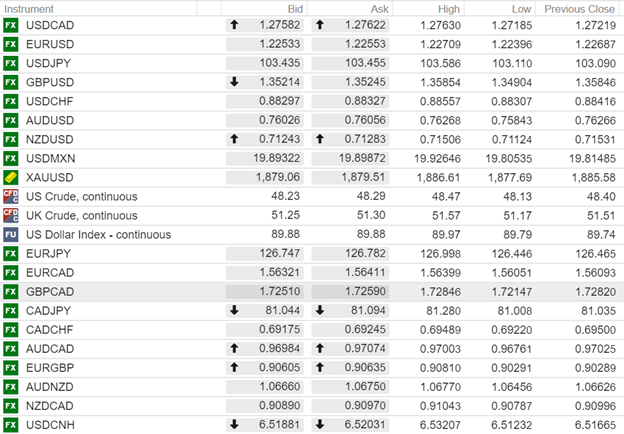Image resolution: width=624 pixels, height=434 pixels.
Task: Click the CFD icon for US Crude
Action: click(11, 196)
